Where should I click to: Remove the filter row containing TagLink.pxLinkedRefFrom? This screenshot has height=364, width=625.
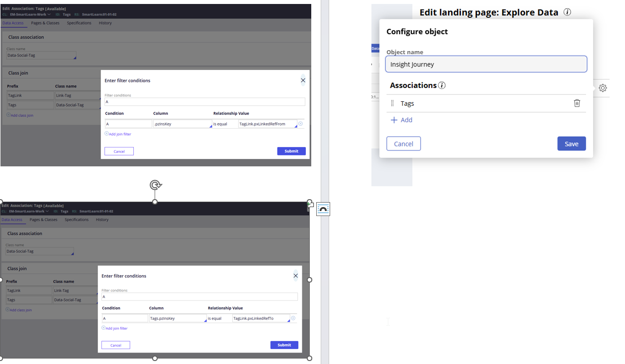pyautogui.click(x=300, y=124)
